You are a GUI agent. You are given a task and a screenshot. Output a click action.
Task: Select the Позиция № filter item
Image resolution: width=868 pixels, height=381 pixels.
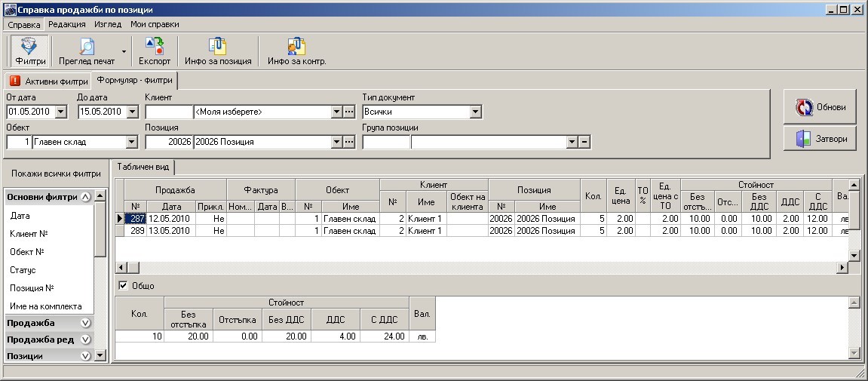32,288
